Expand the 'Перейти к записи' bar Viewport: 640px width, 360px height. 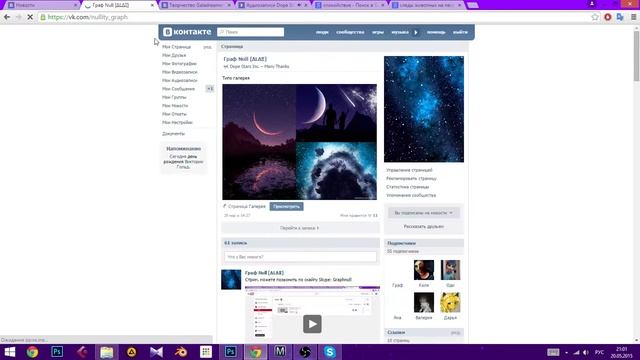[x=300, y=228]
